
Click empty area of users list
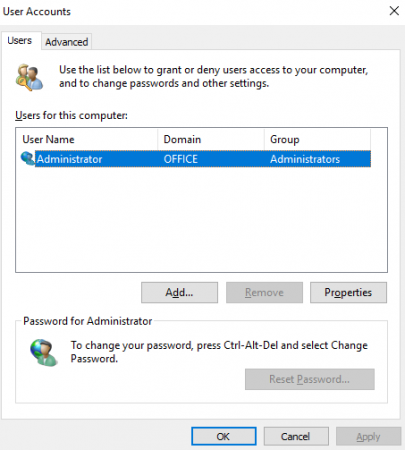point(201,220)
